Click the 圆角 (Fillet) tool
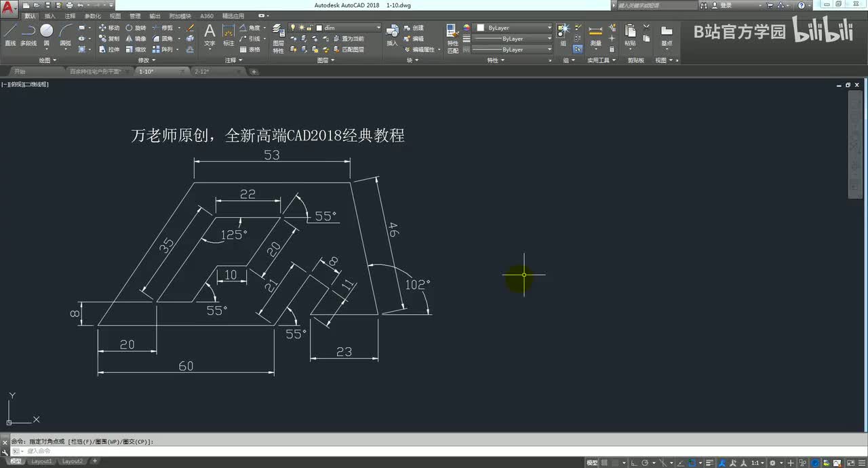The width and height of the screenshot is (868, 468). 162,39
